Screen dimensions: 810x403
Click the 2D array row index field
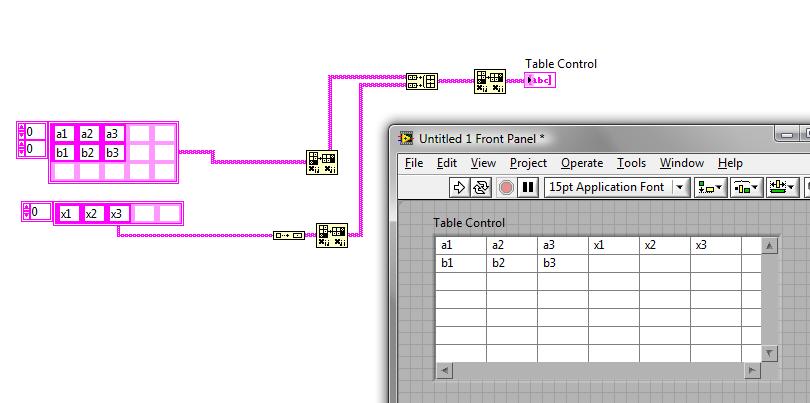[35, 132]
